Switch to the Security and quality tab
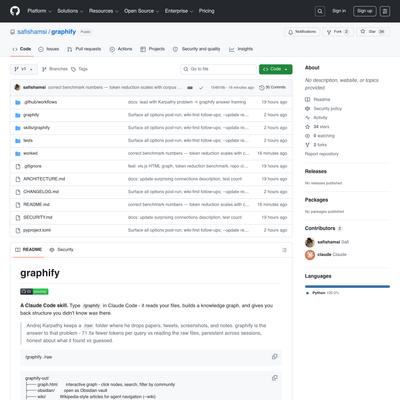The width and height of the screenshot is (400, 400). click(x=197, y=49)
